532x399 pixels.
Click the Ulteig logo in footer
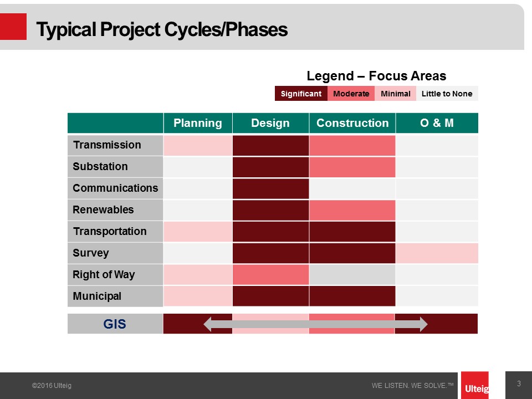click(475, 386)
